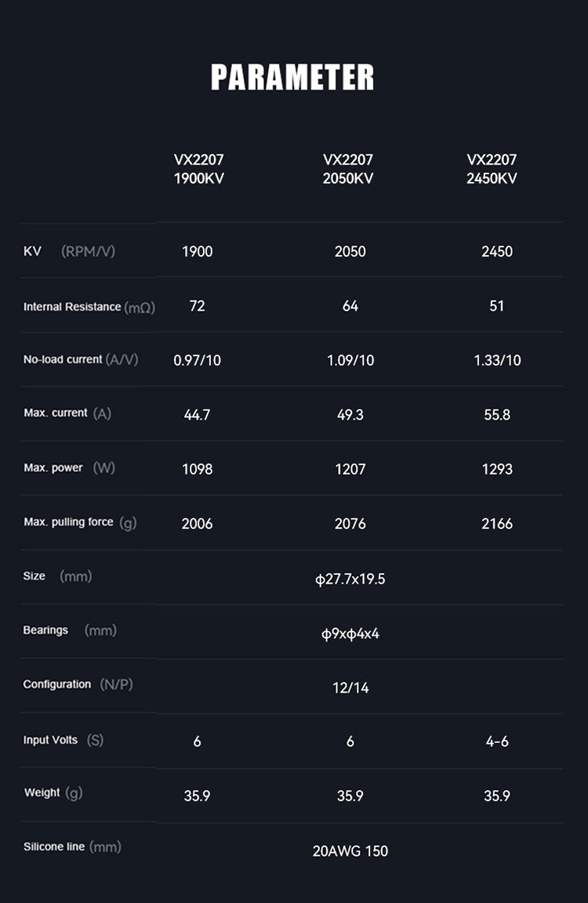This screenshot has height=903, width=588.
Task: Select the 2166 pulling force value
Action: 497,523
